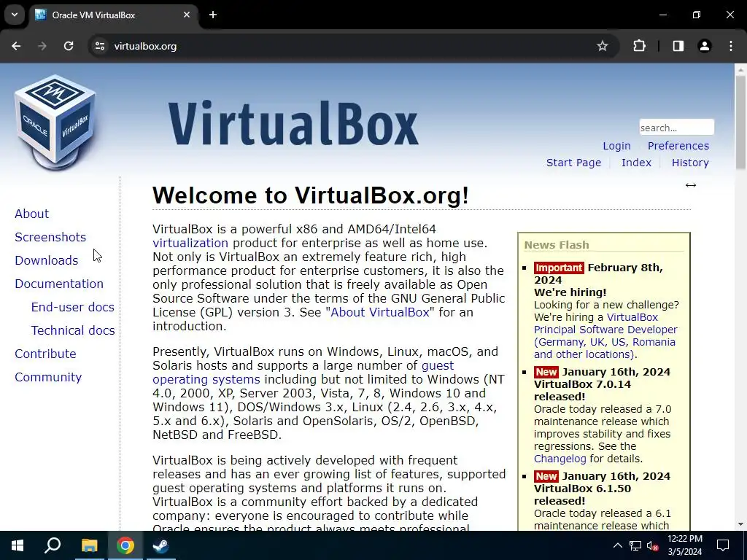Go back with the browser back arrow
Image resolution: width=747 pixels, height=560 pixels.
16,46
